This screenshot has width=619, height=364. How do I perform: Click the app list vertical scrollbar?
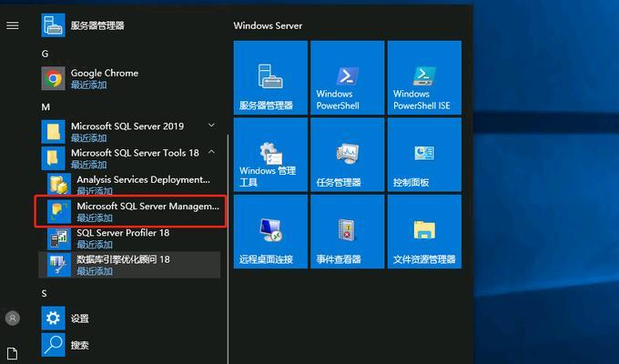pos(228,248)
